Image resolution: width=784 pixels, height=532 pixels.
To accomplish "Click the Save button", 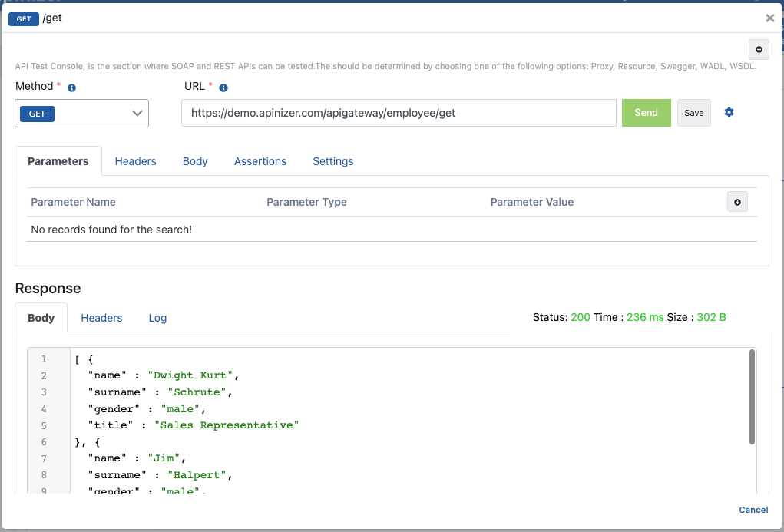I will pyautogui.click(x=693, y=113).
